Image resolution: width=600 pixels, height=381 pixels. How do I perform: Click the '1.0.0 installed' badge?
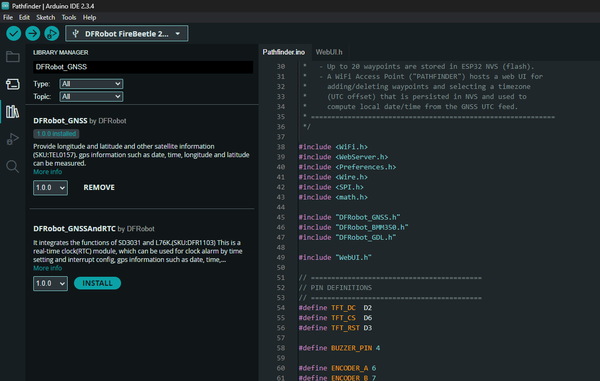pos(56,134)
